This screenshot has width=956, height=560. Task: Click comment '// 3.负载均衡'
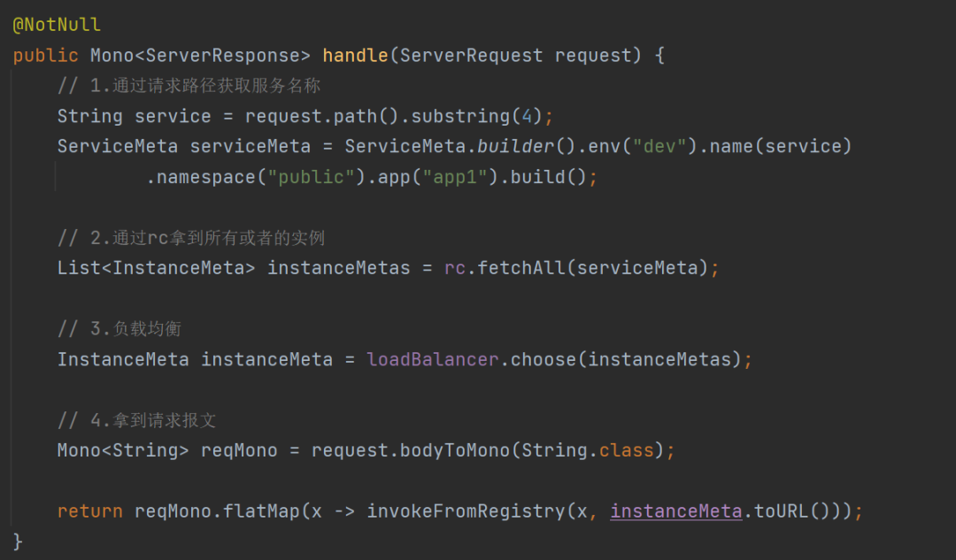point(119,329)
